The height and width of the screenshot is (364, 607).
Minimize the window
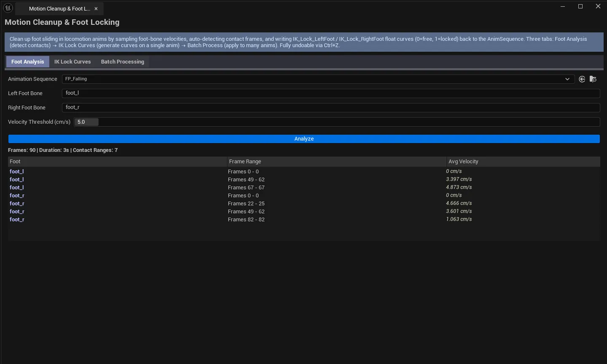(x=563, y=6)
